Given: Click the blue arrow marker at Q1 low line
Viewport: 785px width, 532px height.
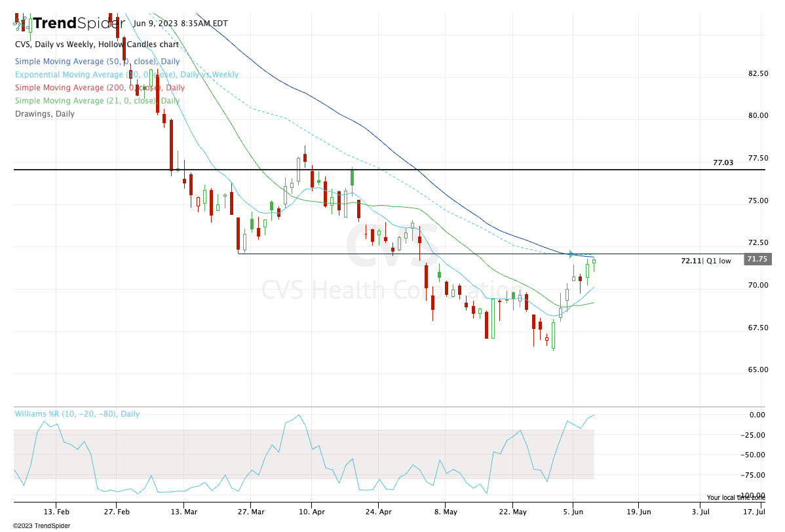Looking at the screenshot, I should [571, 254].
